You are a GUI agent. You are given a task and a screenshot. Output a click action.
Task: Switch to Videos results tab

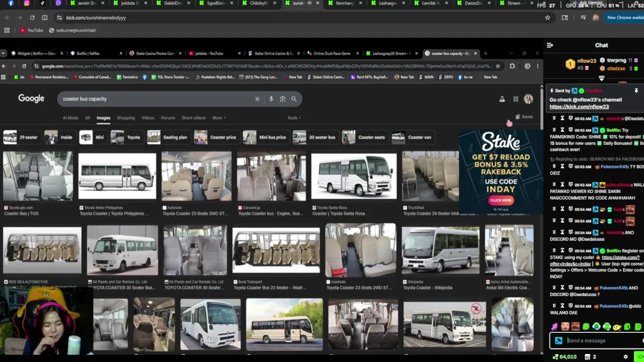tap(148, 118)
